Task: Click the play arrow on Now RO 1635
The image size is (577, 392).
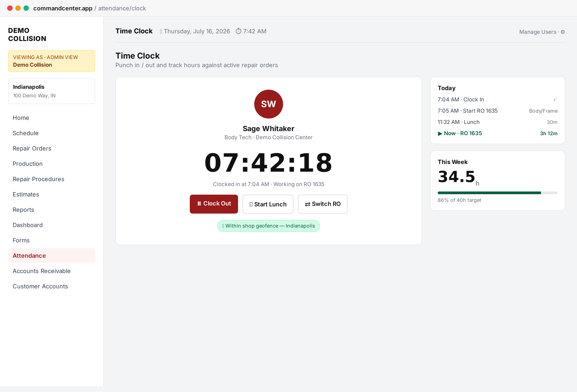Action: (440, 133)
